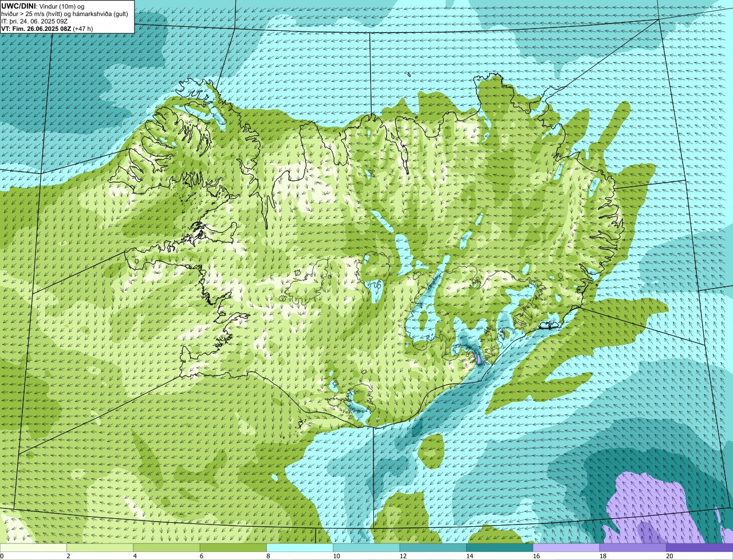Click the 6–8 m/s green legend swatch
Image resolution: width=733 pixels, height=560 pixels.
[x=234, y=548]
